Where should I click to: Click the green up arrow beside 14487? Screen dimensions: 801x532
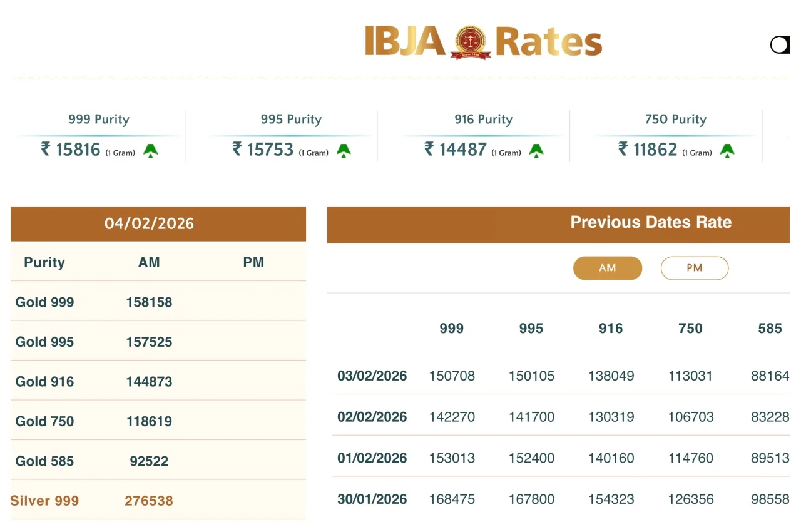click(536, 150)
